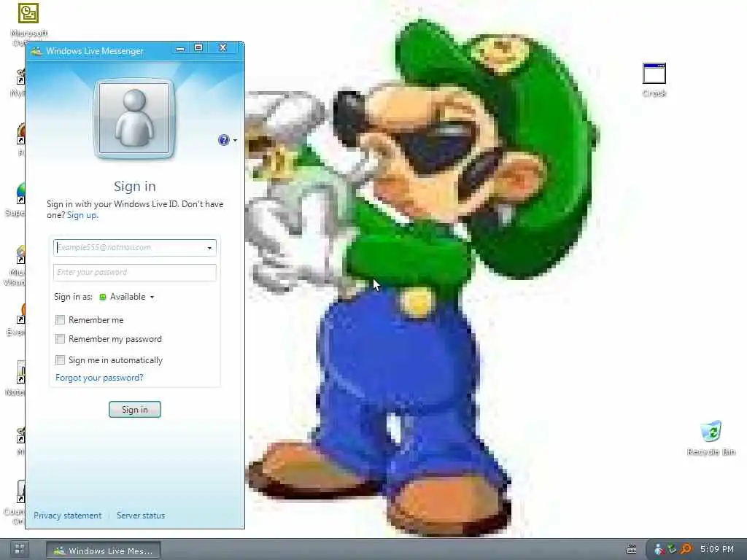
Task: Click the orange magnifier tray icon
Action: (686, 550)
